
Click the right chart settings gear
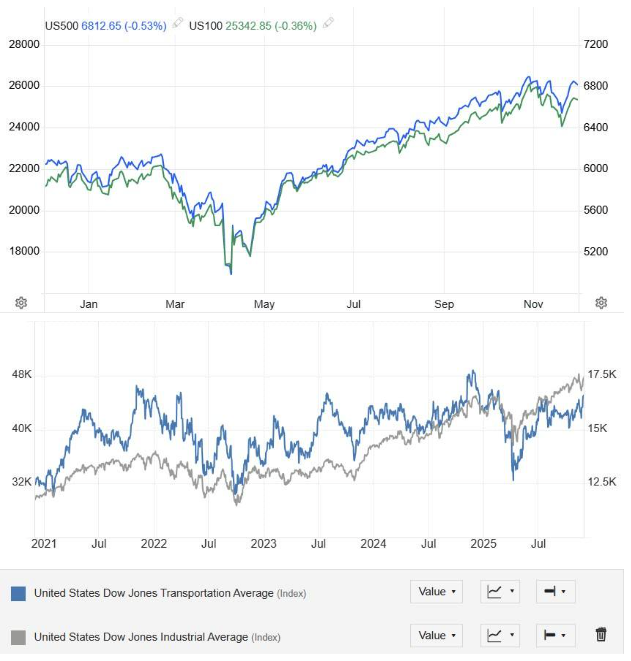pyautogui.click(x=601, y=303)
